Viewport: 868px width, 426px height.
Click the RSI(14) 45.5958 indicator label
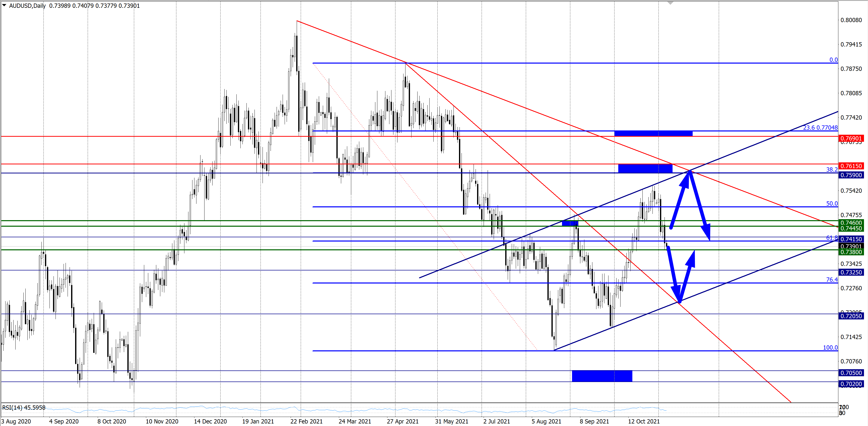pyautogui.click(x=24, y=407)
